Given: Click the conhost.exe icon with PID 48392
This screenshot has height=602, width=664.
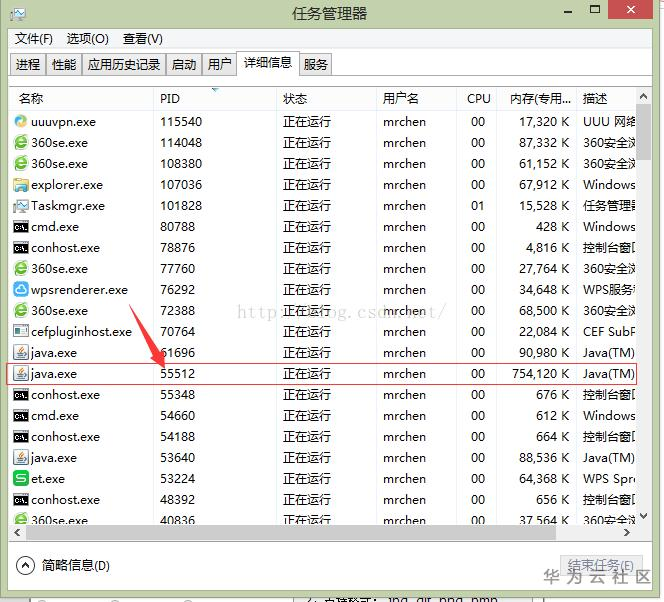Looking at the screenshot, I should pyautogui.click(x=21, y=500).
